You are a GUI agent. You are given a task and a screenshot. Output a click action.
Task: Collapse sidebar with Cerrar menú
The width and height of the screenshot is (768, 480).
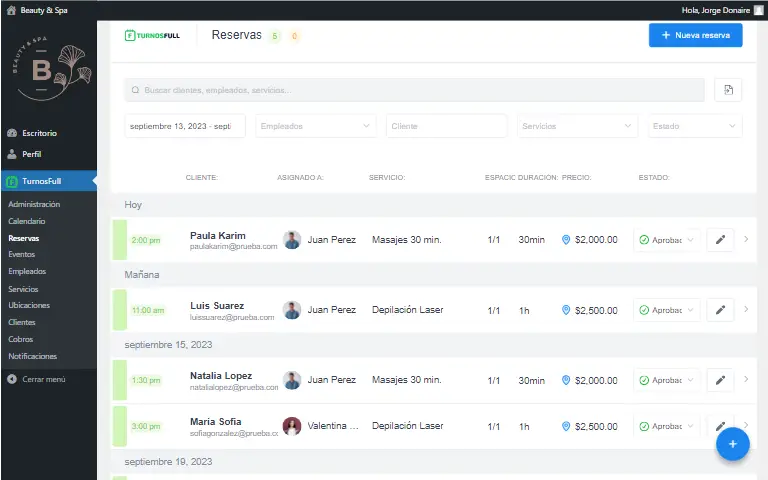(x=43, y=379)
